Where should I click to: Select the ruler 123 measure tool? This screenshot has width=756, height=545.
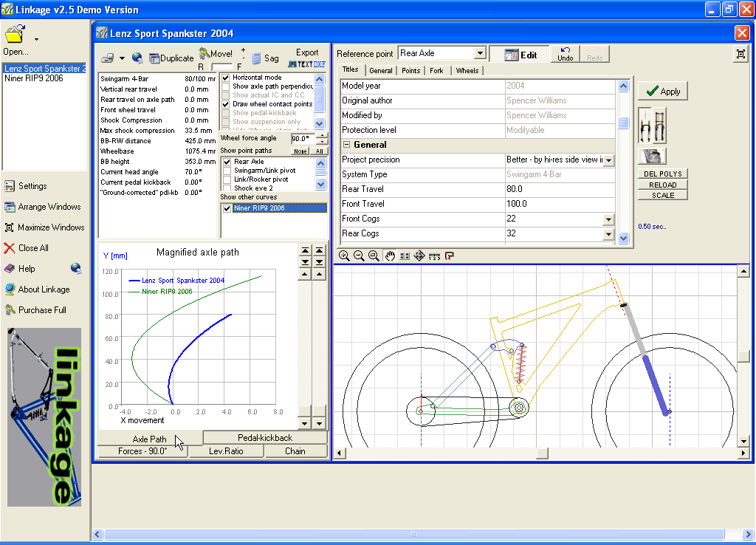click(434, 256)
